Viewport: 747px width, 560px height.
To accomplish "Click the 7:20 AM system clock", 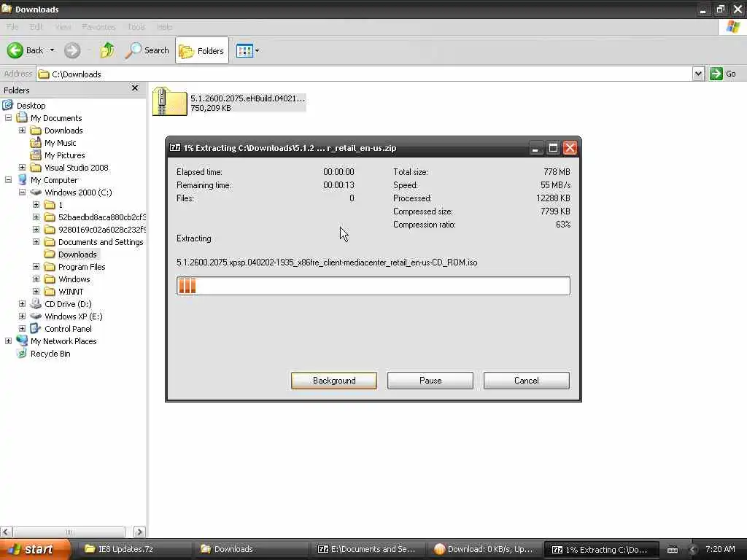I will click(720, 549).
